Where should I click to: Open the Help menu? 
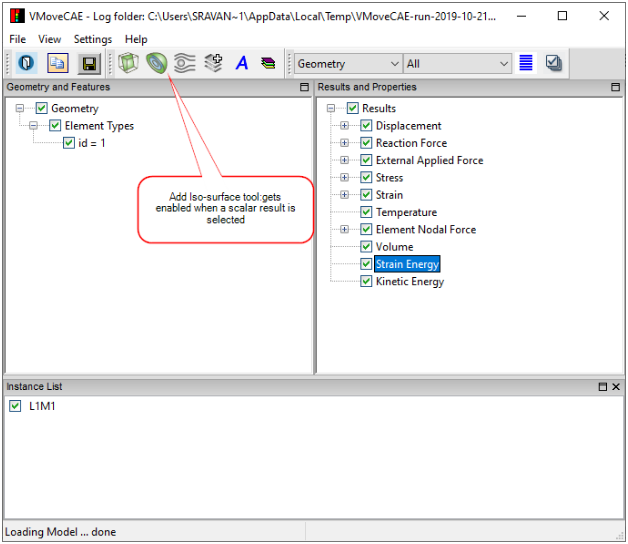coord(136,39)
